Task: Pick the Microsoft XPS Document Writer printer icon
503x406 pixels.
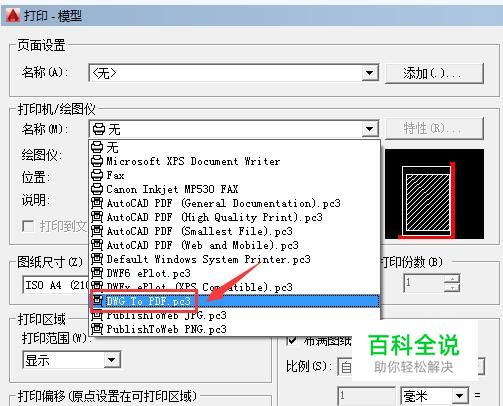Action: (97, 161)
